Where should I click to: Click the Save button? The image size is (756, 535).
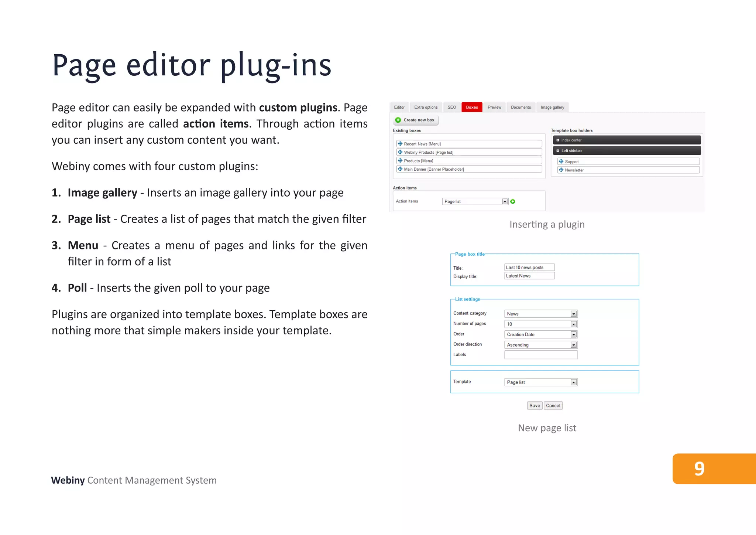(x=535, y=406)
